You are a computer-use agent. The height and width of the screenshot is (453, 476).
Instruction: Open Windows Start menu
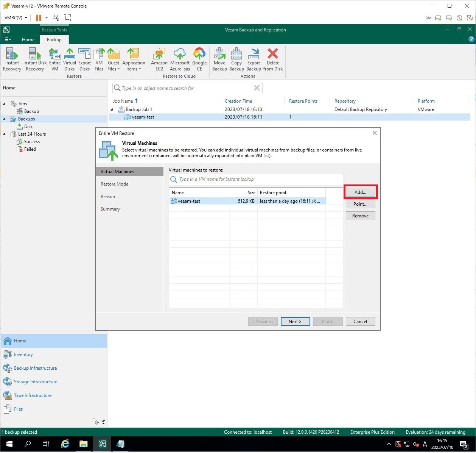[x=9, y=444]
